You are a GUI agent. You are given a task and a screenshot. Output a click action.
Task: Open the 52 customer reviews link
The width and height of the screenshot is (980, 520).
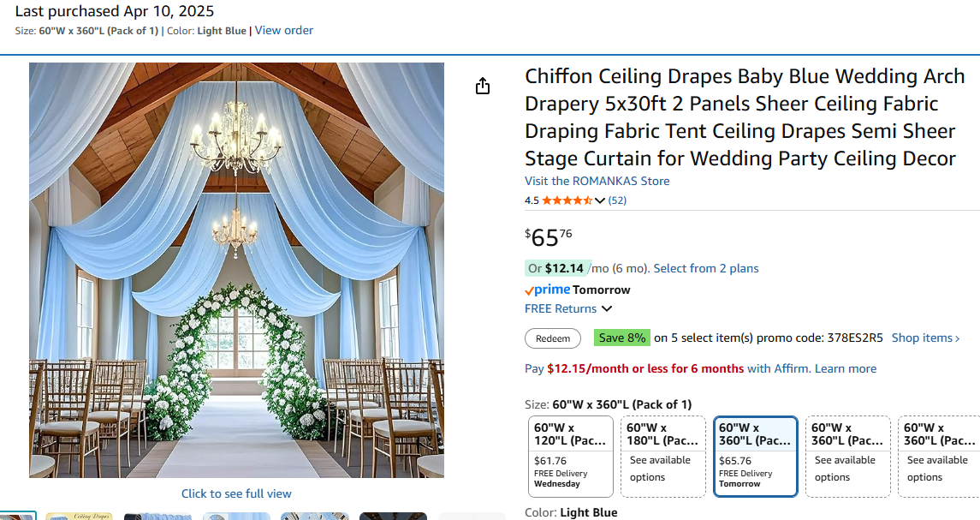[617, 200]
